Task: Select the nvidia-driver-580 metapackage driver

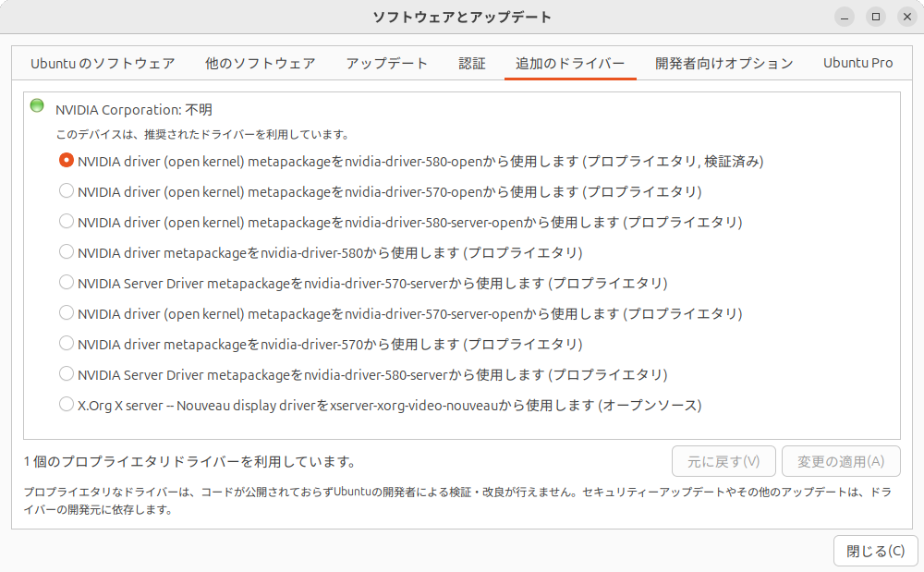Action: pyautogui.click(x=66, y=251)
